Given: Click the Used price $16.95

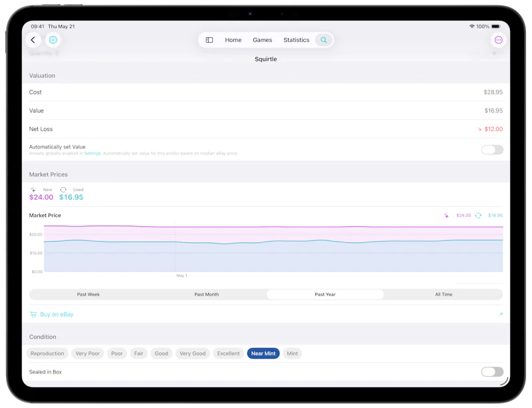Looking at the screenshot, I should click(x=71, y=198).
